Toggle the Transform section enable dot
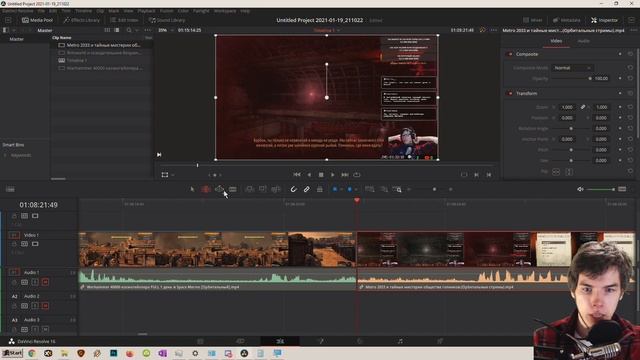 tap(510, 93)
